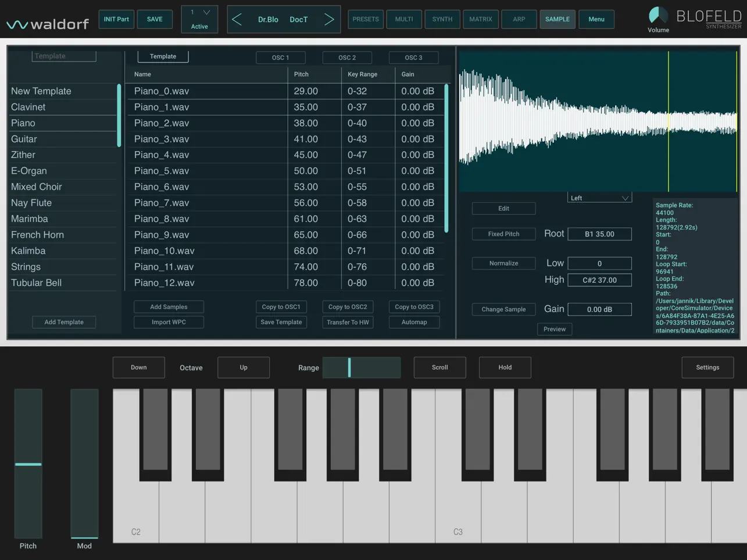Screen dimensions: 747x560
Task: Click Save Template
Action: pos(281,322)
